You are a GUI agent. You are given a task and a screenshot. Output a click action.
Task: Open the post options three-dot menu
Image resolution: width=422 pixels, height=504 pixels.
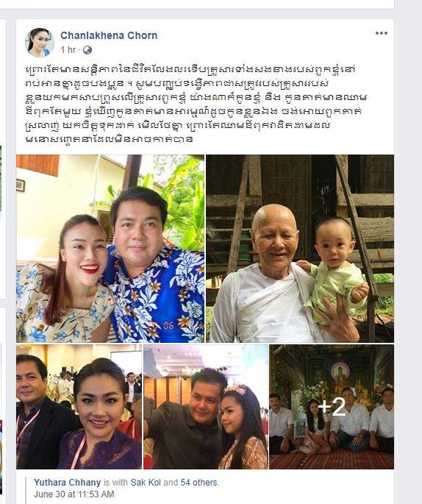pyautogui.click(x=382, y=33)
